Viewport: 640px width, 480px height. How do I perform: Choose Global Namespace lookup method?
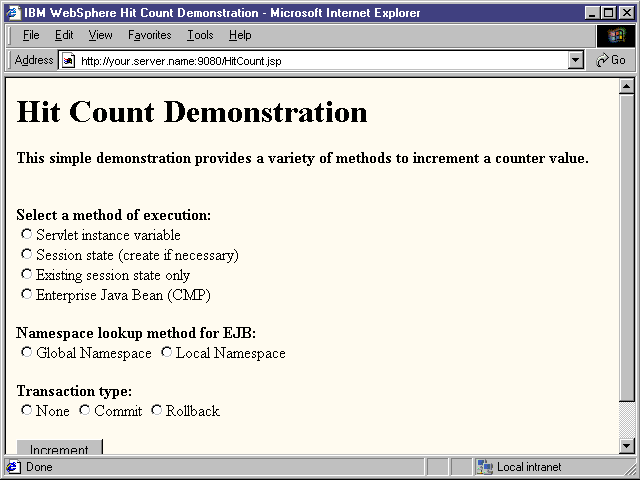click(27, 352)
